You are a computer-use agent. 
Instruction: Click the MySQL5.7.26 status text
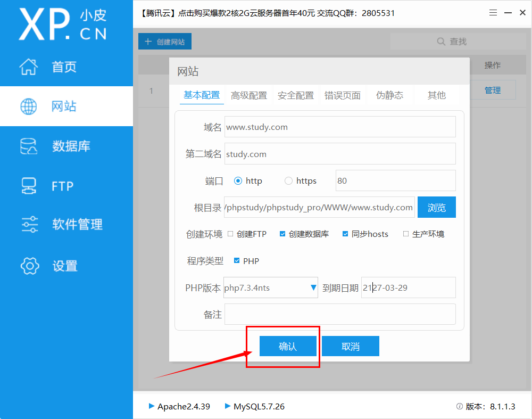pyautogui.click(x=259, y=406)
